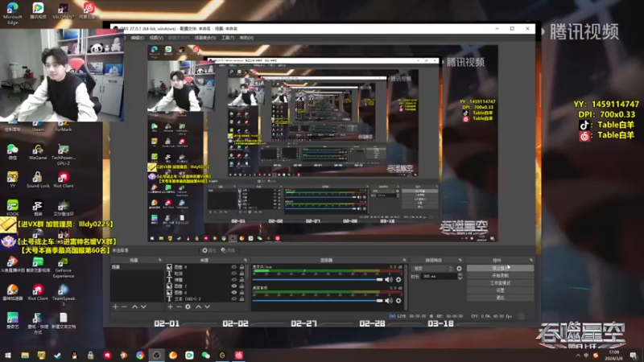Undock the 混音器 panel via header icon
This screenshot has height=362, width=644.
pyautogui.click(x=404, y=260)
